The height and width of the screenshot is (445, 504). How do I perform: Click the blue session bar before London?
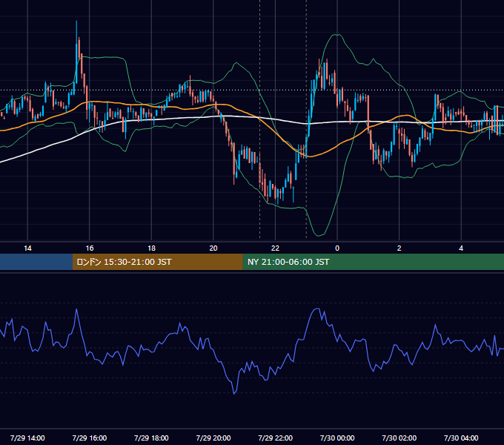(36, 262)
